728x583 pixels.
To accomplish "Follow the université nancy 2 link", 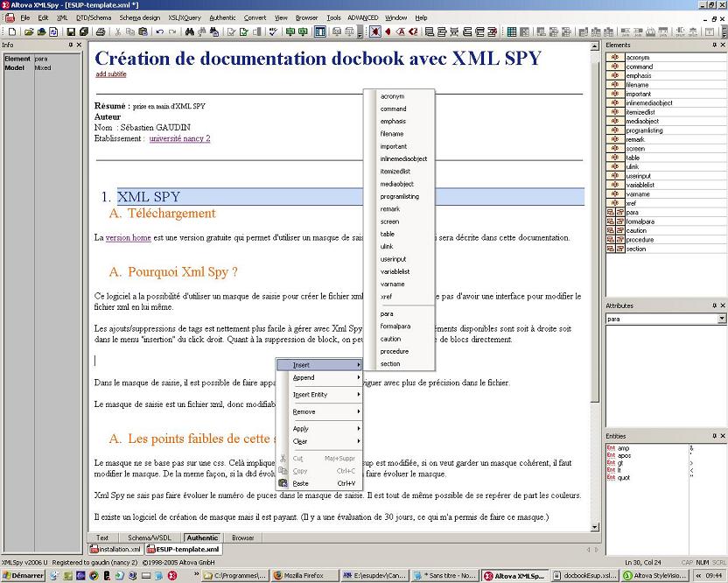I will (179, 138).
